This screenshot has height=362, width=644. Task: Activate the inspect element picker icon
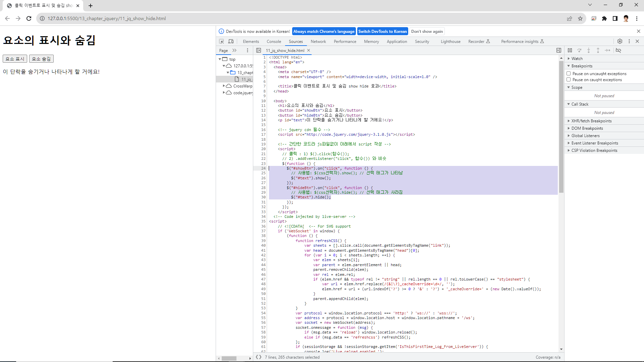coord(221,41)
